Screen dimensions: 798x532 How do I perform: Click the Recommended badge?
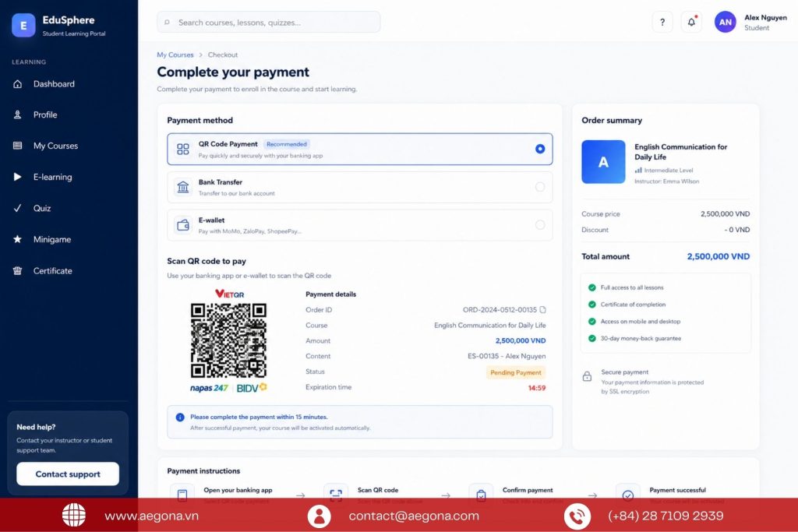pyautogui.click(x=287, y=144)
